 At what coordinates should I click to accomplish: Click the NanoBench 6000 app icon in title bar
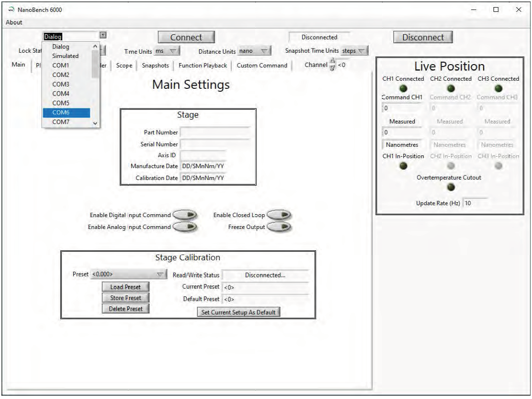(11, 9)
